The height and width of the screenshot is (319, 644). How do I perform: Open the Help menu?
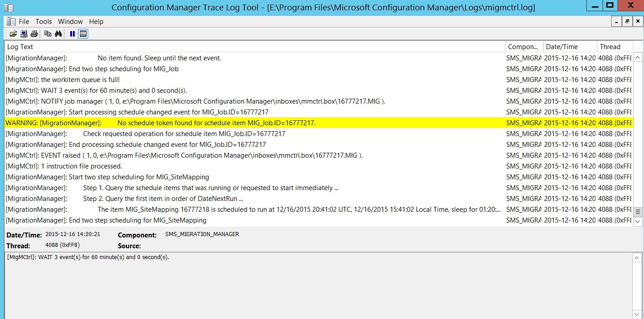click(x=96, y=21)
